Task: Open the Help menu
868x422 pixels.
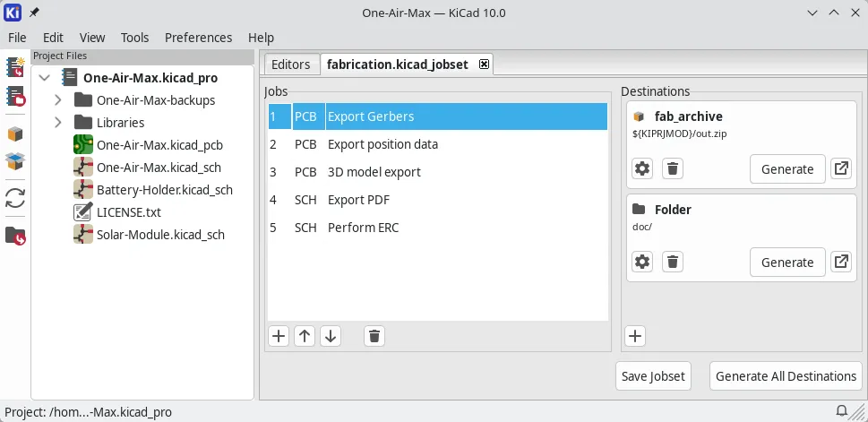Action: [x=261, y=38]
